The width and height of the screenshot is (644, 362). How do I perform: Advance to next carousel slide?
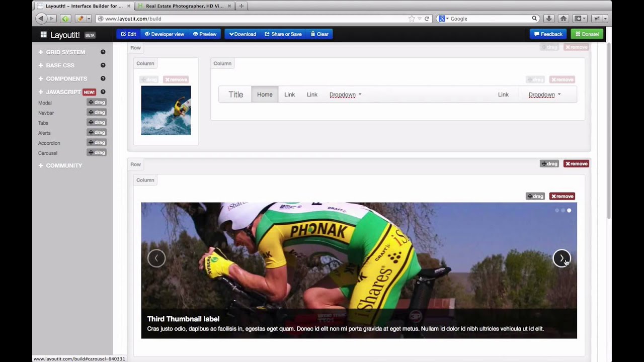(561, 258)
